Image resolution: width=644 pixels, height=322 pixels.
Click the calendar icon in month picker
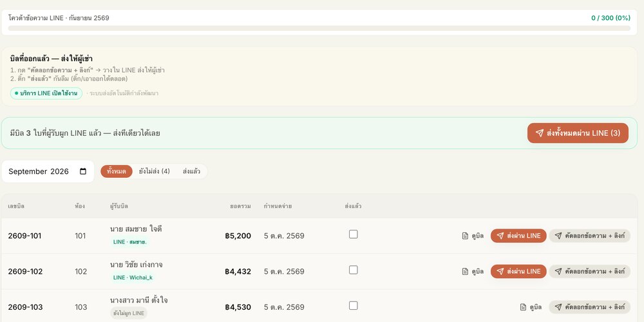click(83, 171)
